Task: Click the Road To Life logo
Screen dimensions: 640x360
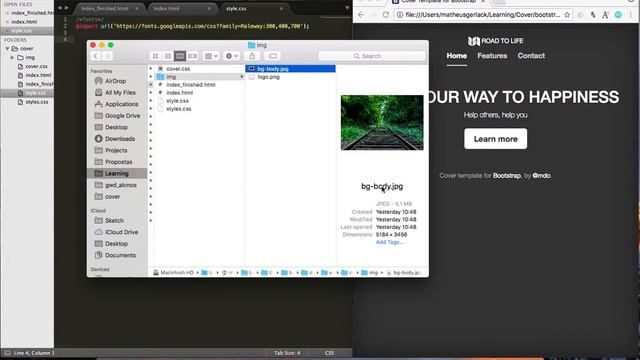Action: click(x=495, y=41)
